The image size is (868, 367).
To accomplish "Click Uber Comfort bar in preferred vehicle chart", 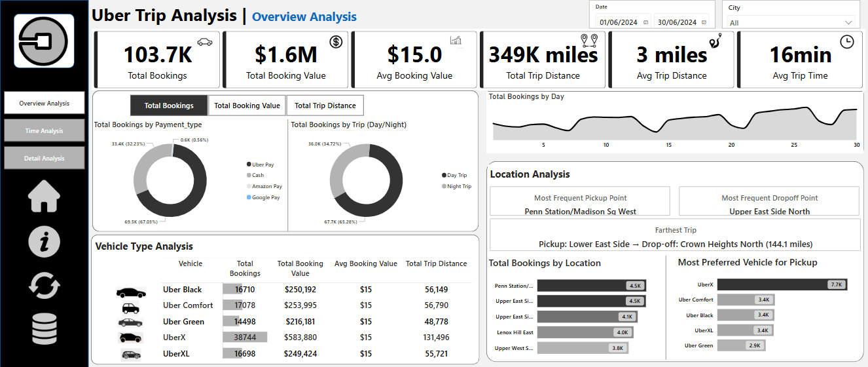I will pos(746,299).
